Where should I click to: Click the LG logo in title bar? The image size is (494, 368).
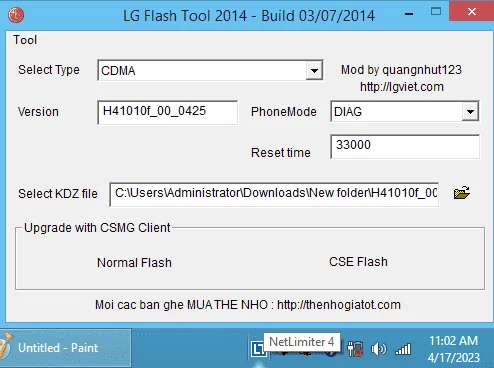[16, 15]
